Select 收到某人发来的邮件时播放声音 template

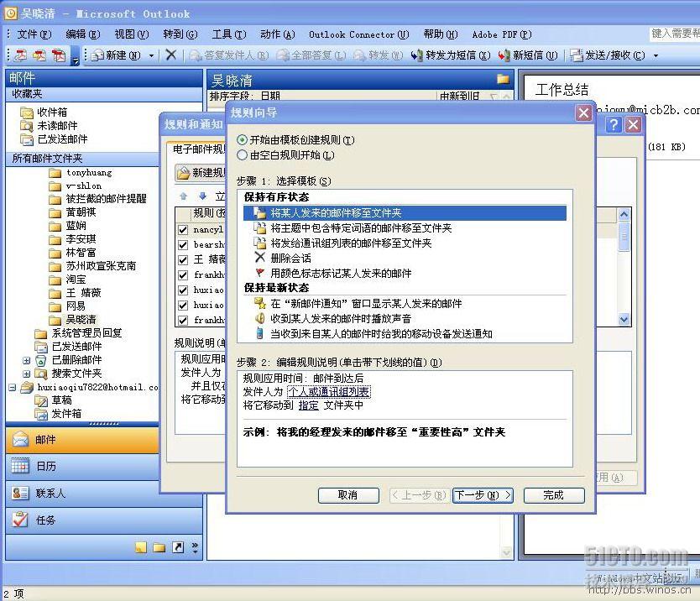coord(333,319)
